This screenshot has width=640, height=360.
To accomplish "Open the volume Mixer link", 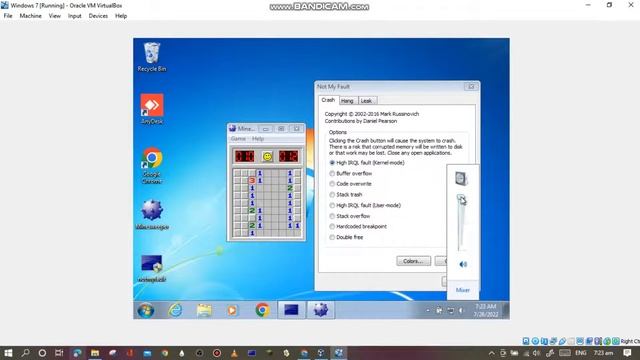I will (x=462, y=290).
